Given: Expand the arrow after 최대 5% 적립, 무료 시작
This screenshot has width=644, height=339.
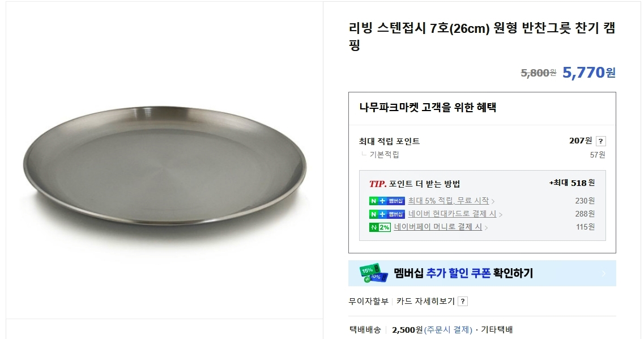Looking at the screenshot, I should pyautogui.click(x=493, y=201).
